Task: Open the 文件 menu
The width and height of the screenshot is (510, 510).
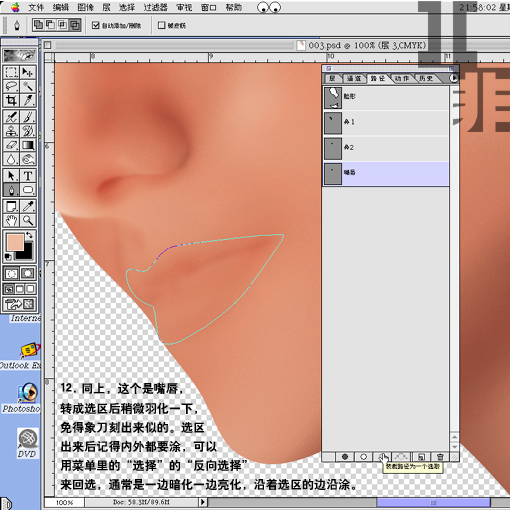Action: point(36,7)
